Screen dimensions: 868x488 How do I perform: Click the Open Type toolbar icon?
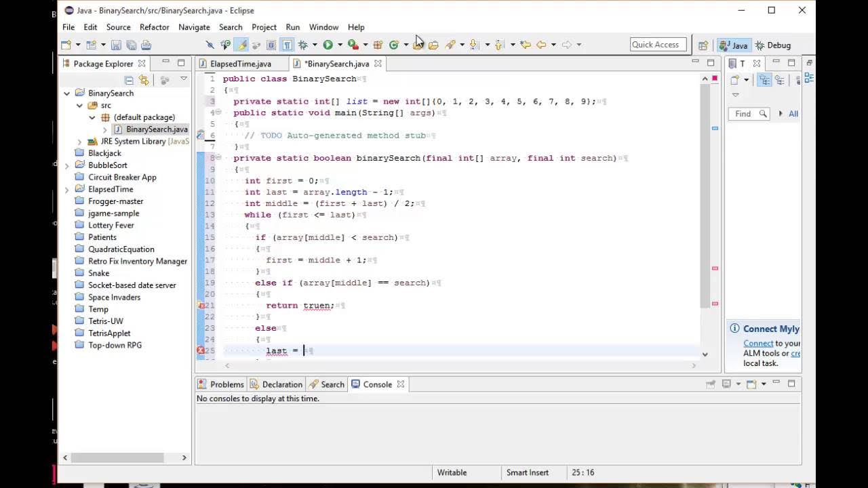click(419, 45)
